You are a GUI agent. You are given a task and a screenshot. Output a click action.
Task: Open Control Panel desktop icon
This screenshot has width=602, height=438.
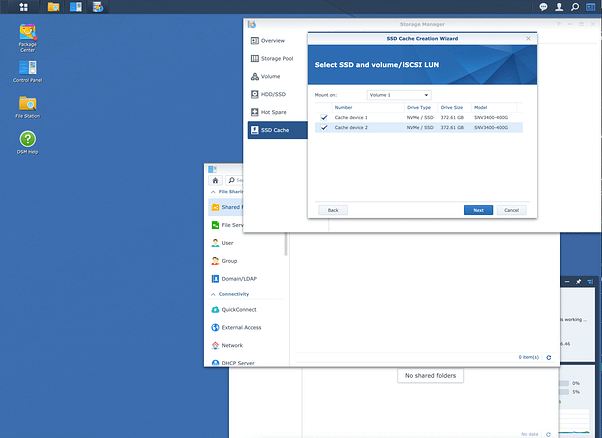tap(28, 70)
